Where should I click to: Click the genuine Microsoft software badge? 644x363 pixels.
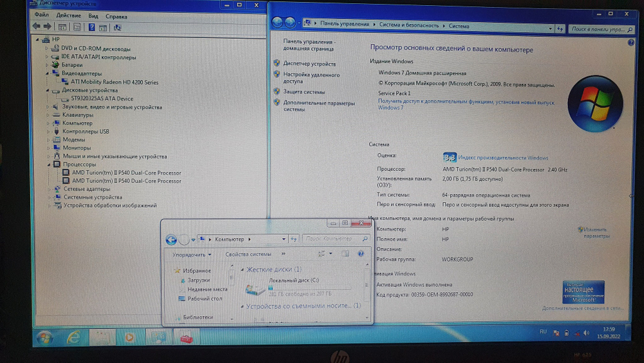583,292
